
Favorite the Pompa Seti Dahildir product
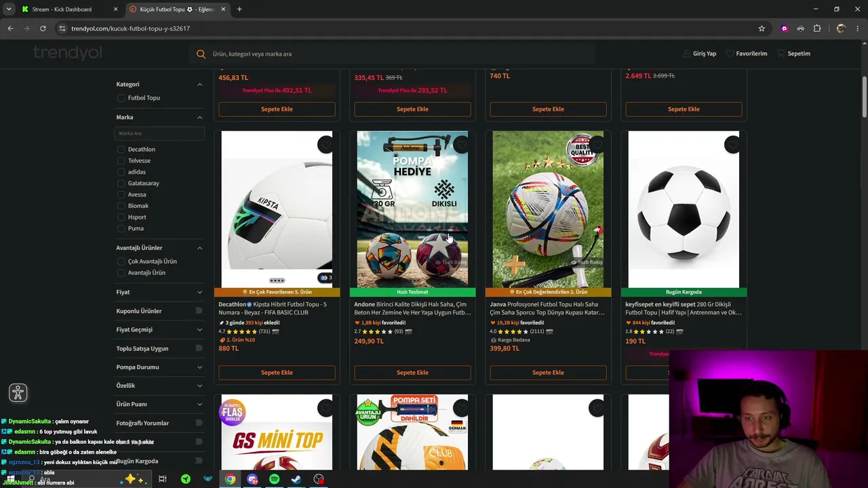461,408
